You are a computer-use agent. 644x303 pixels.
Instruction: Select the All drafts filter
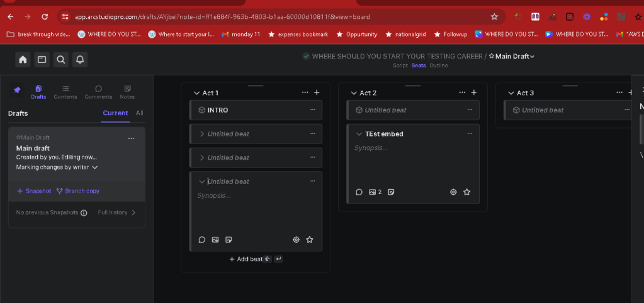click(140, 113)
